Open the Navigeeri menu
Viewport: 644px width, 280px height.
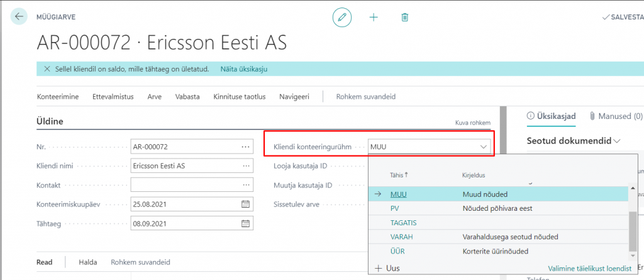pyautogui.click(x=294, y=97)
